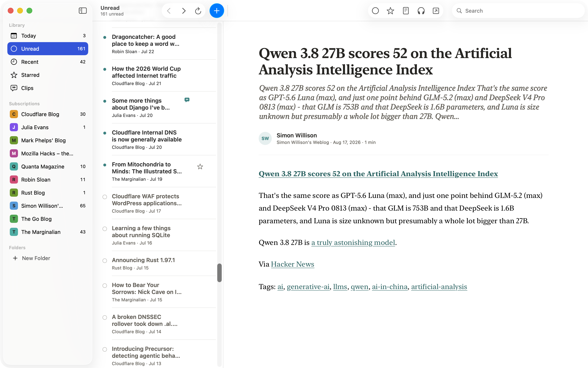Refresh feeds with the reload icon
Screen dimensions: 588x368
coord(198,11)
